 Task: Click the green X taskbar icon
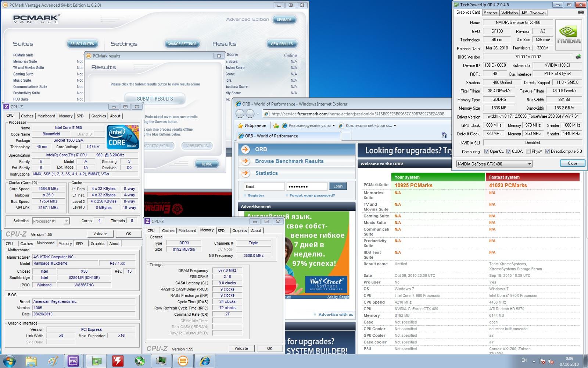(x=140, y=361)
